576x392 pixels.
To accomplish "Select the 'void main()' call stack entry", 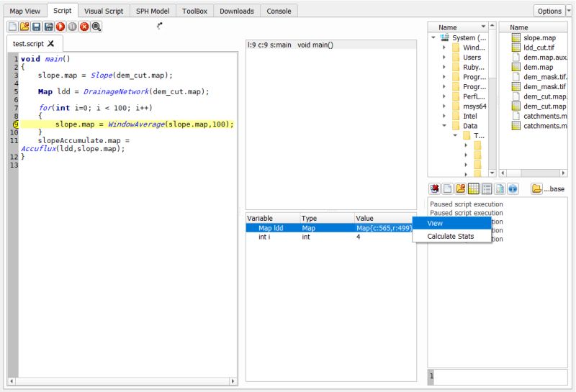I will coord(331,45).
